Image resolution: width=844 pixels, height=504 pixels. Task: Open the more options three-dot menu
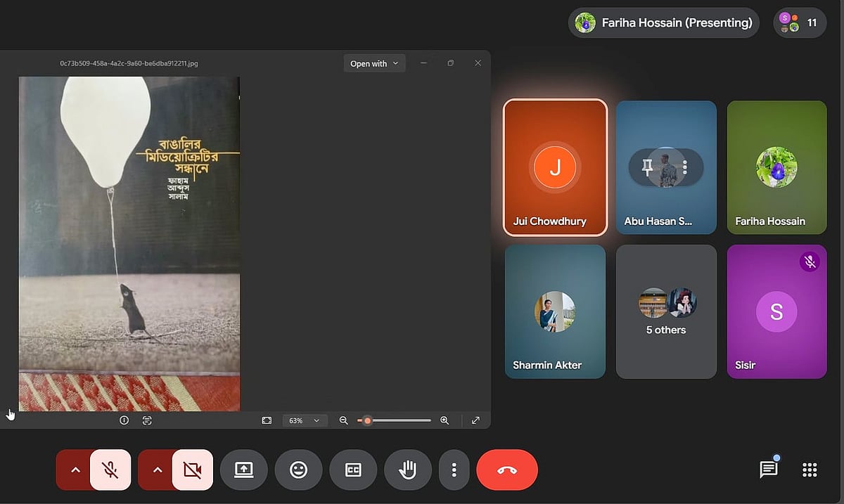(x=454, y=470)
